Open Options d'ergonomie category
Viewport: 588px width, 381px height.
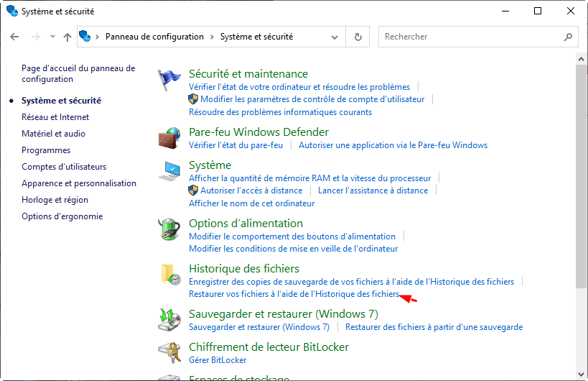coord(62,216)
